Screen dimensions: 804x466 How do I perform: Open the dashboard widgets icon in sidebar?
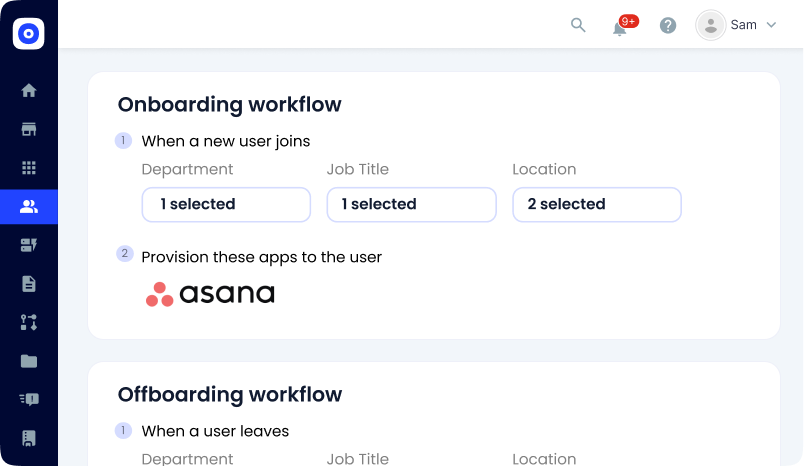click(29, 245)
